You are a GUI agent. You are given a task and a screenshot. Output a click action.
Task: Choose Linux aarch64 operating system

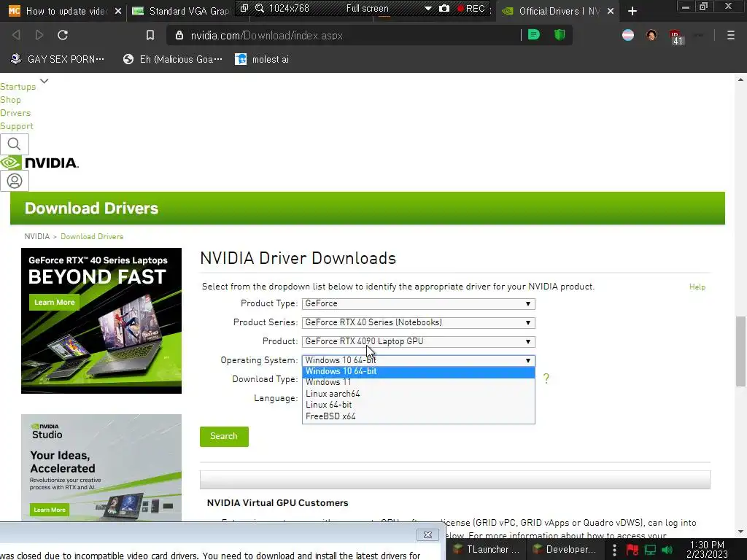click(418, 394)
